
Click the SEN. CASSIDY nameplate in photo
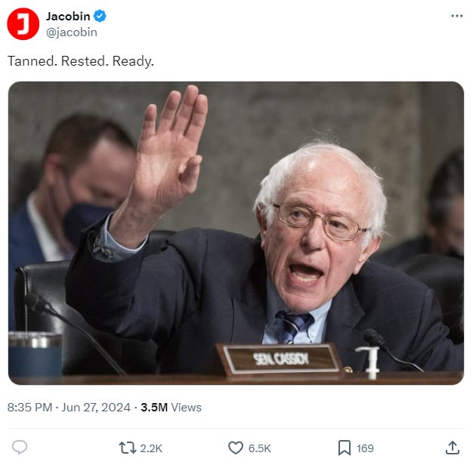[x=281, y=359]
